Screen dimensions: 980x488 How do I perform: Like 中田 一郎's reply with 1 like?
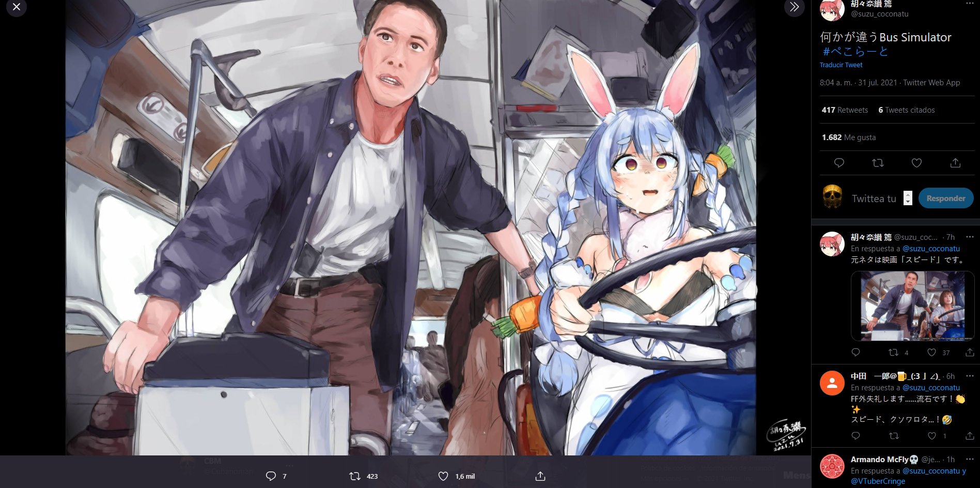point(931,436)
